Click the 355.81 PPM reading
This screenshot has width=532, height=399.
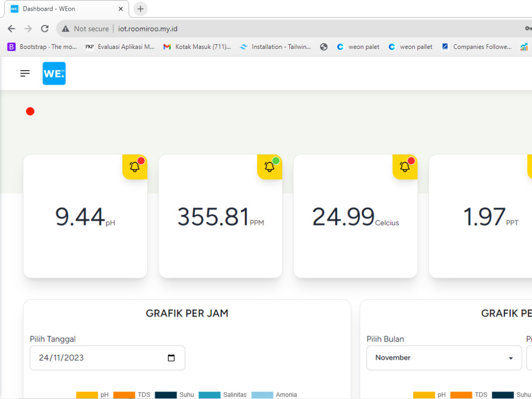(221, 217)
